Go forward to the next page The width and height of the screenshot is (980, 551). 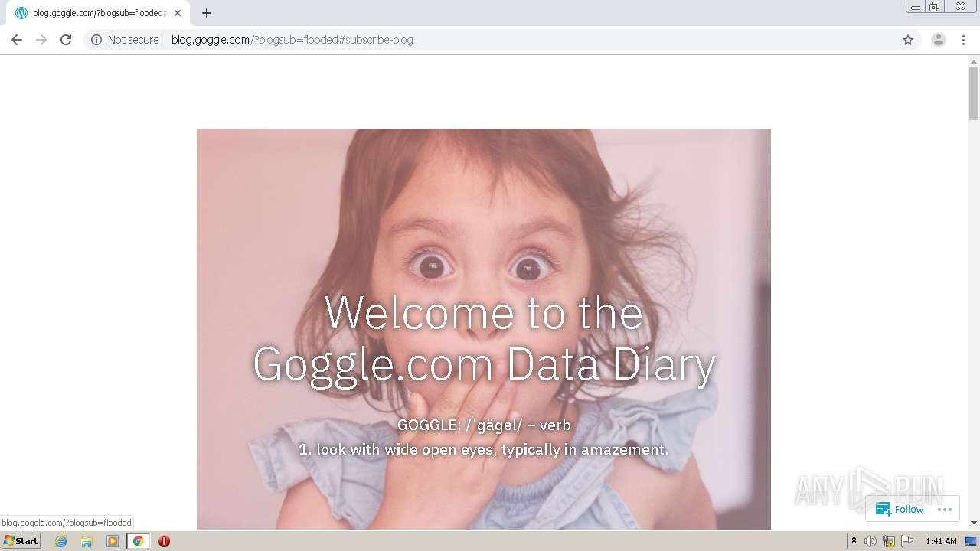(x=41, y=40)
